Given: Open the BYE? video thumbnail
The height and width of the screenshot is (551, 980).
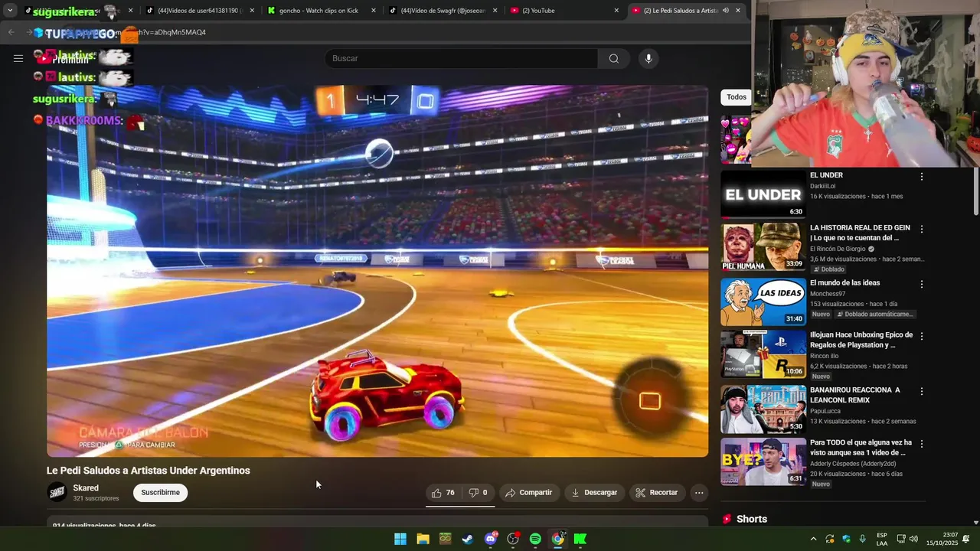Looking at the screenshot, I should (x=763, y=462).
